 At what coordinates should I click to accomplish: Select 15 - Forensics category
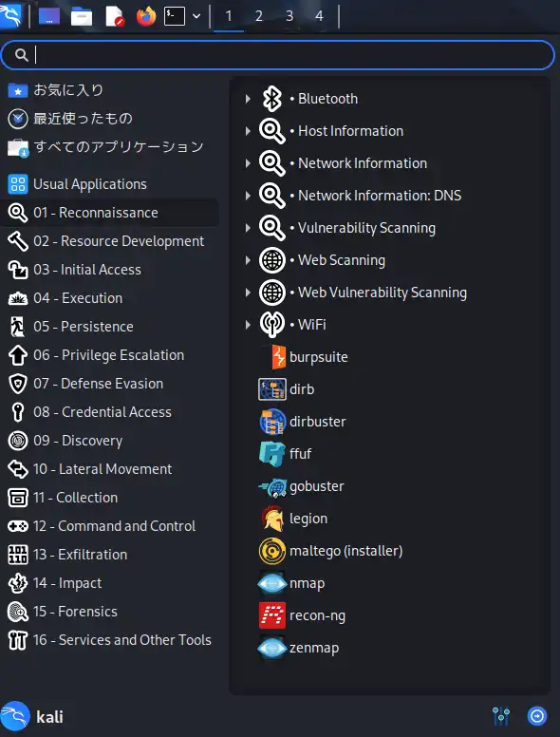coord(109,611)
